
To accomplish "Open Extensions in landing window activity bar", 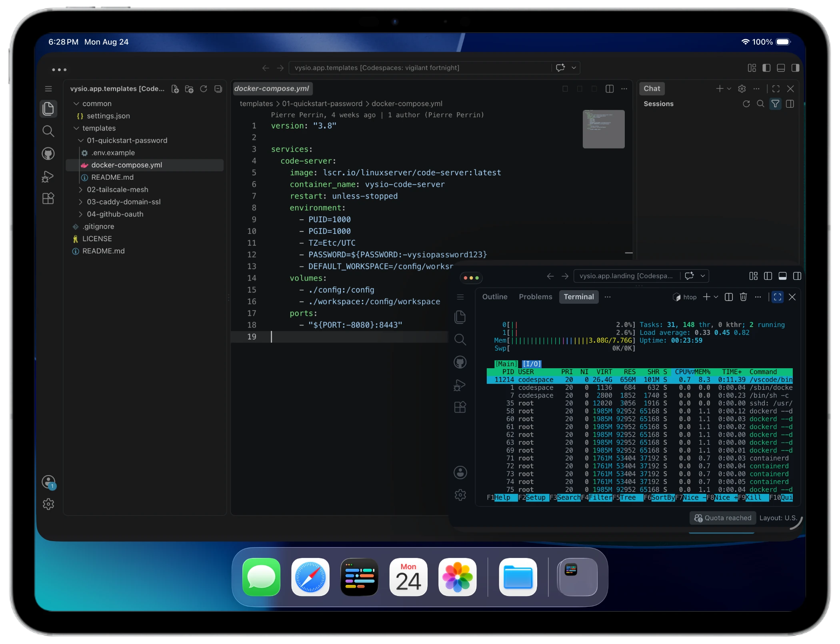I will tap(460, 407).
